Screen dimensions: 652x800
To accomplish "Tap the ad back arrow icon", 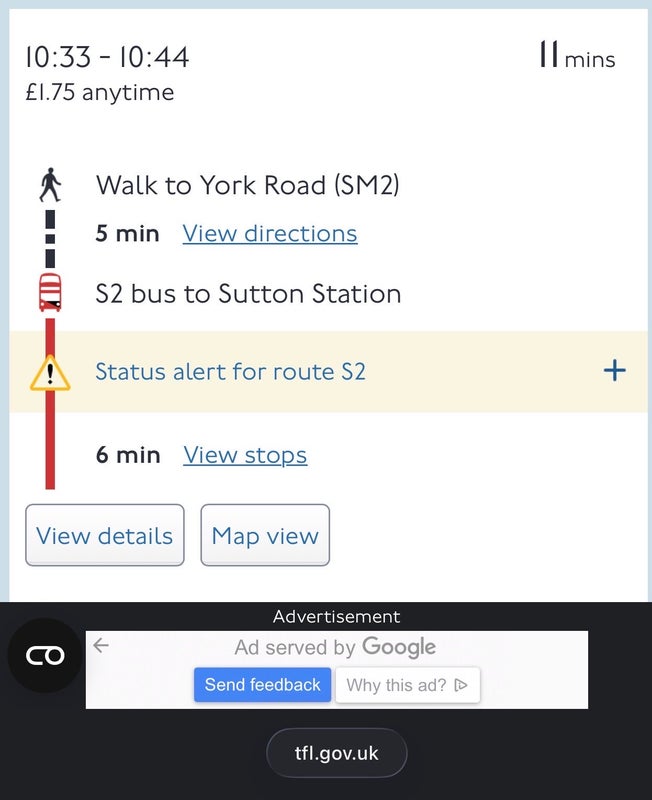I will coord(100,646).
